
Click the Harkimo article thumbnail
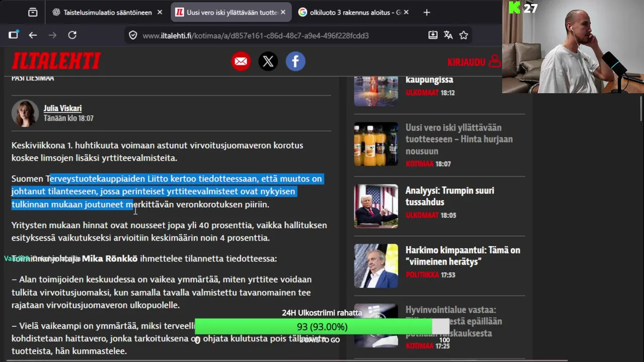[x=376, y=266]
